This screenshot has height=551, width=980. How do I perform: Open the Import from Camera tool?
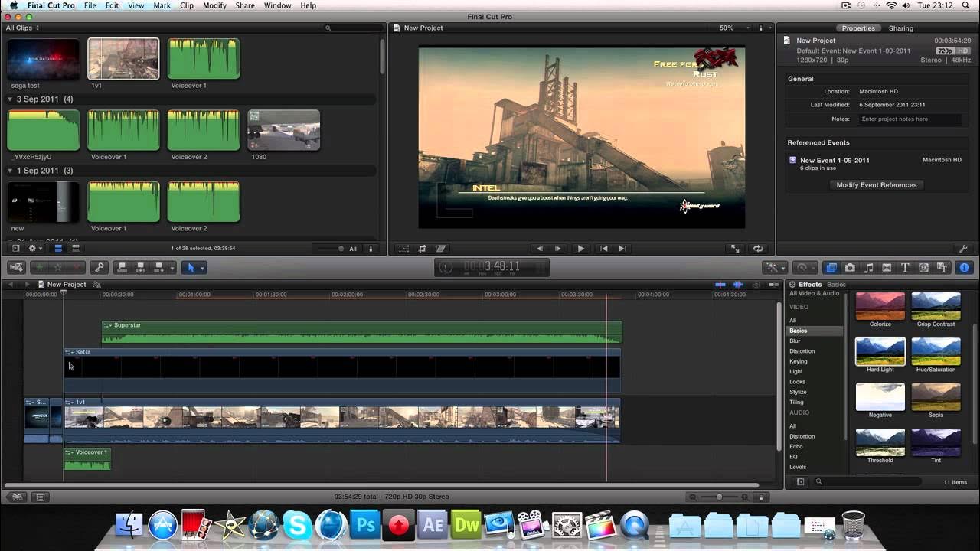17,268
